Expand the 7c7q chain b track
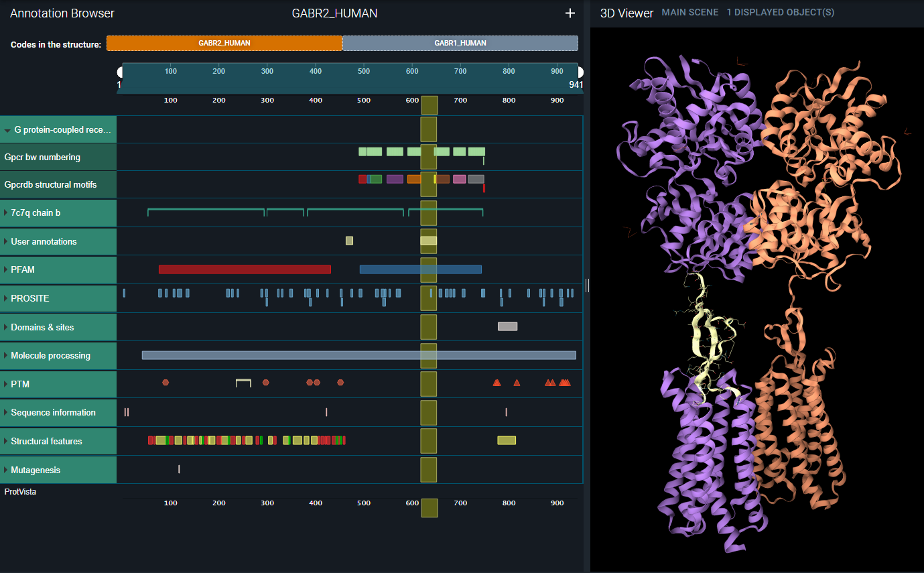This screenshot has width=924, height=573. (x=7, y=212)
